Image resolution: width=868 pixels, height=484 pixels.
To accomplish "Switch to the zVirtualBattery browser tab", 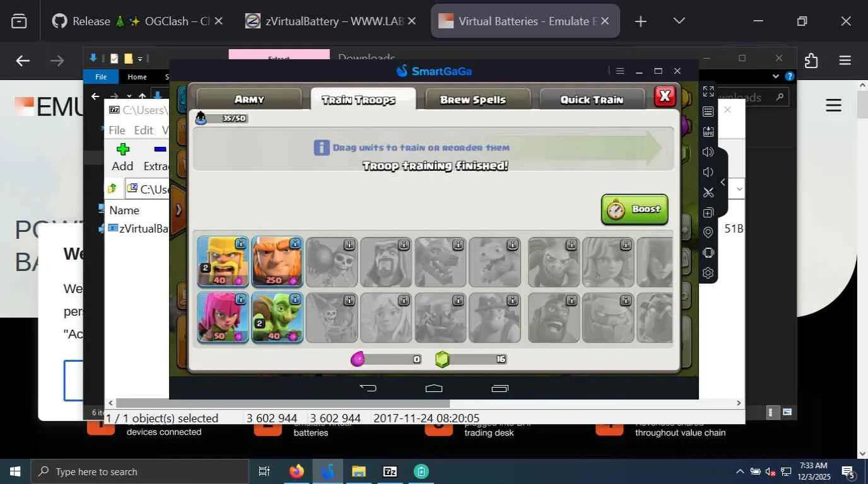I will 331,21.
